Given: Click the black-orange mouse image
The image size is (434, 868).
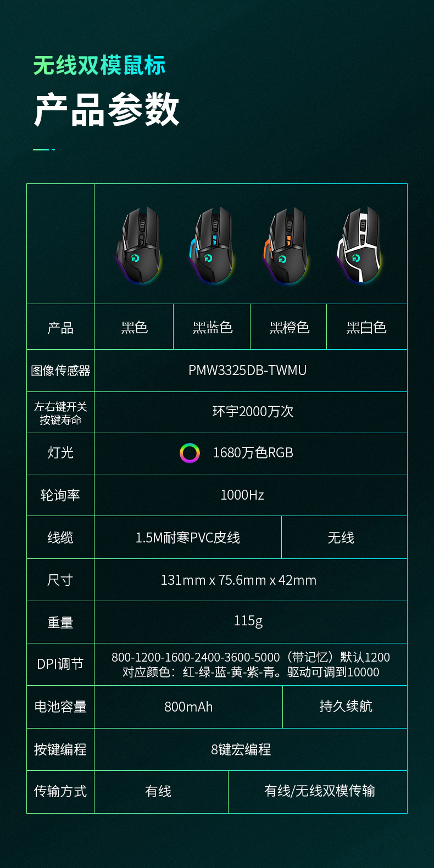Looking at the screenshot, I should 286,245.
